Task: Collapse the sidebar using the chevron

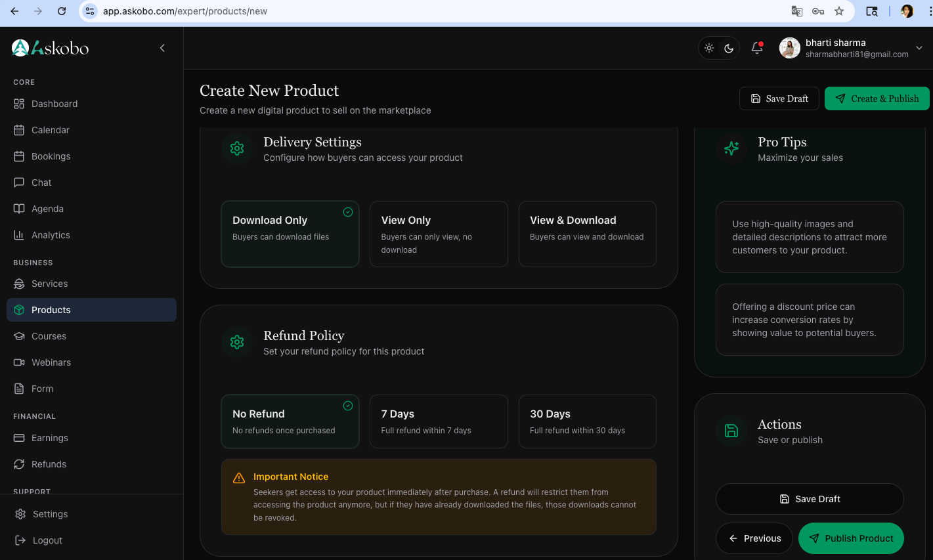Action: [x=162, y=47]
